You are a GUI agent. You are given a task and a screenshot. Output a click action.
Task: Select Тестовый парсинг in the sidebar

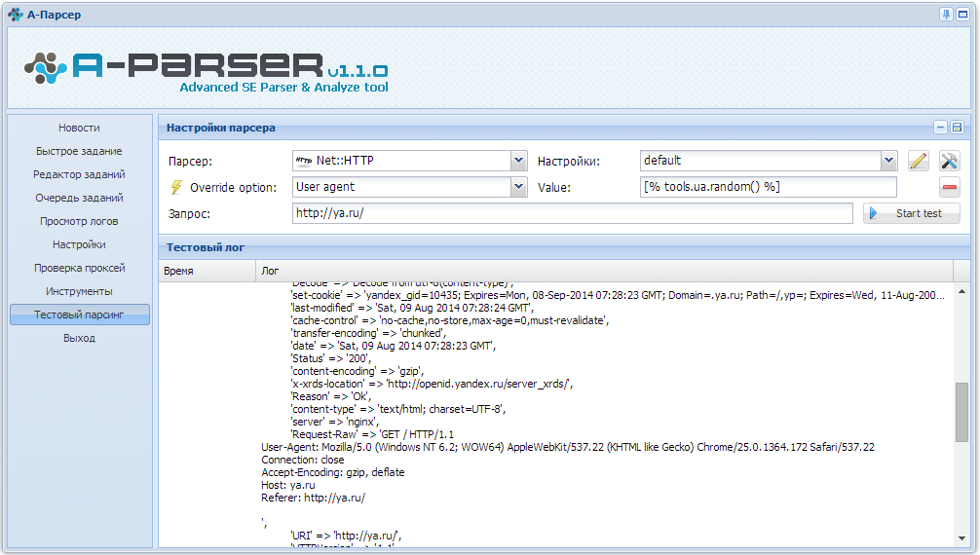pyautogui.click(x=79, y=314)
